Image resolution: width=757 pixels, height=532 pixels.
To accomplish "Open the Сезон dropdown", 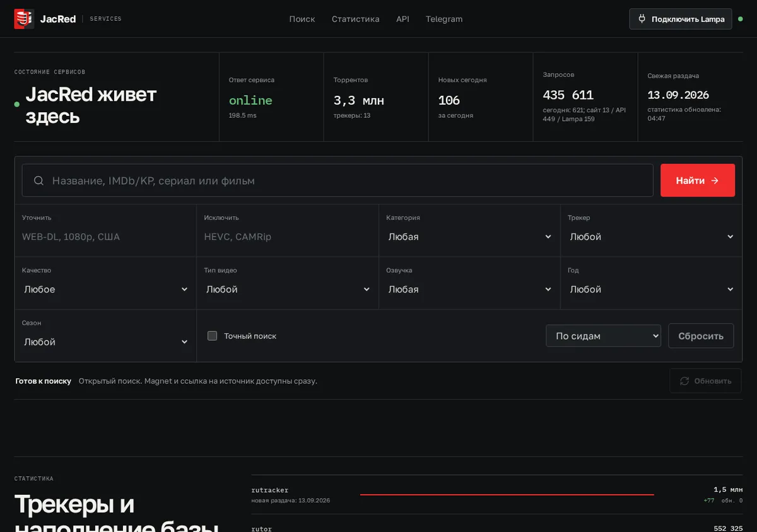I will point(106,342).
